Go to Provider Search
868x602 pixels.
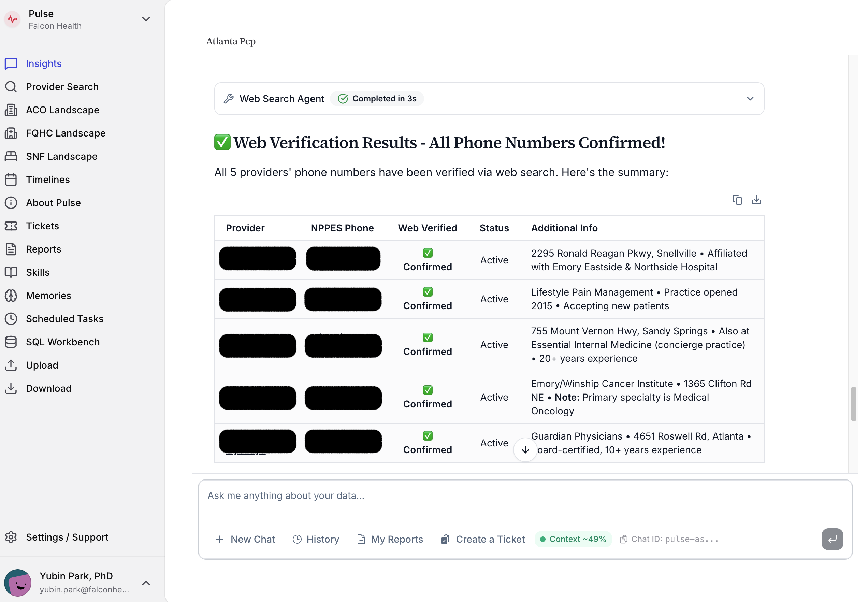point(62,87)
